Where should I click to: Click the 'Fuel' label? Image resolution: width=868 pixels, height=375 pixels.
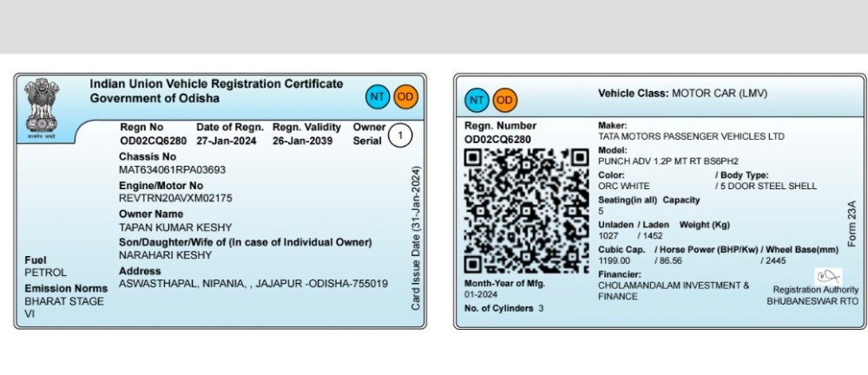pos(36,260)
